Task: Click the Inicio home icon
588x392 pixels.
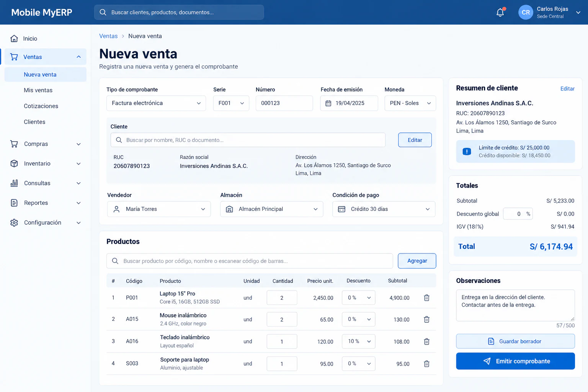Action: pyautogui.click(x=14, y=38)
